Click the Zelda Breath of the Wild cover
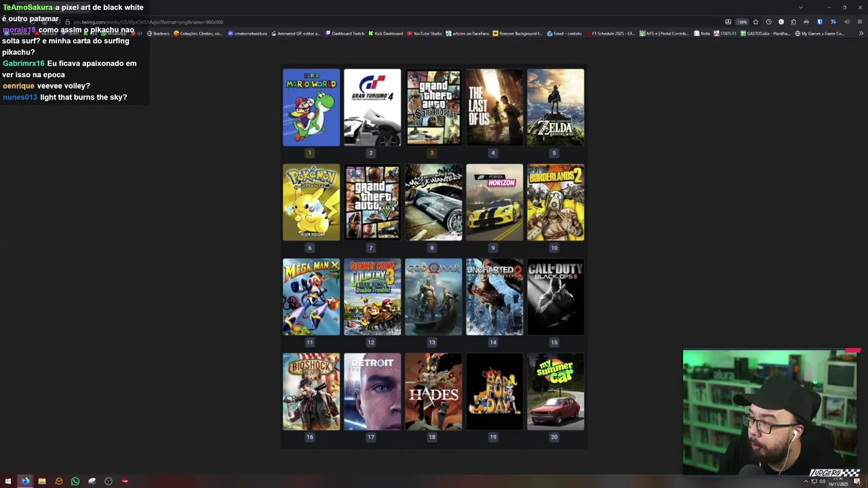 [x=555, y=107]
